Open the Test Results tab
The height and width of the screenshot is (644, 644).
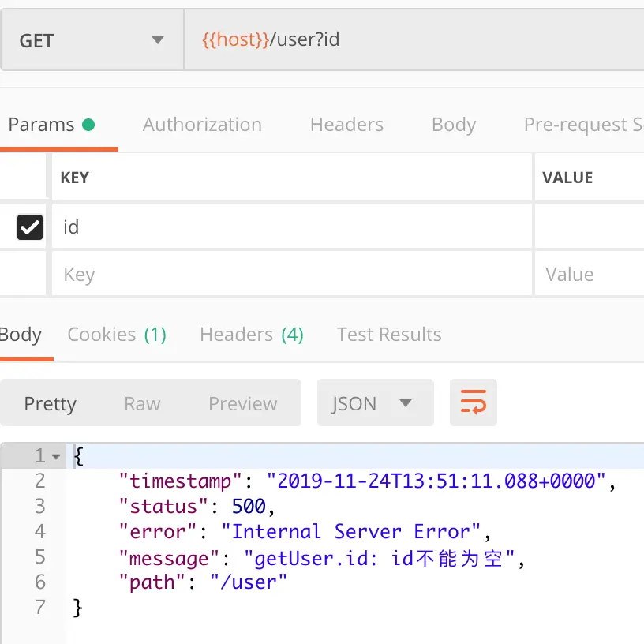tap(389, 335)
